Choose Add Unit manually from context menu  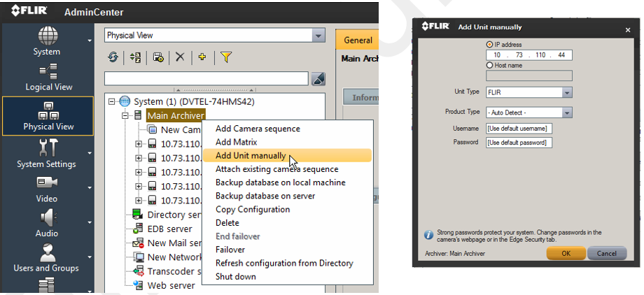tap(250, 155)
